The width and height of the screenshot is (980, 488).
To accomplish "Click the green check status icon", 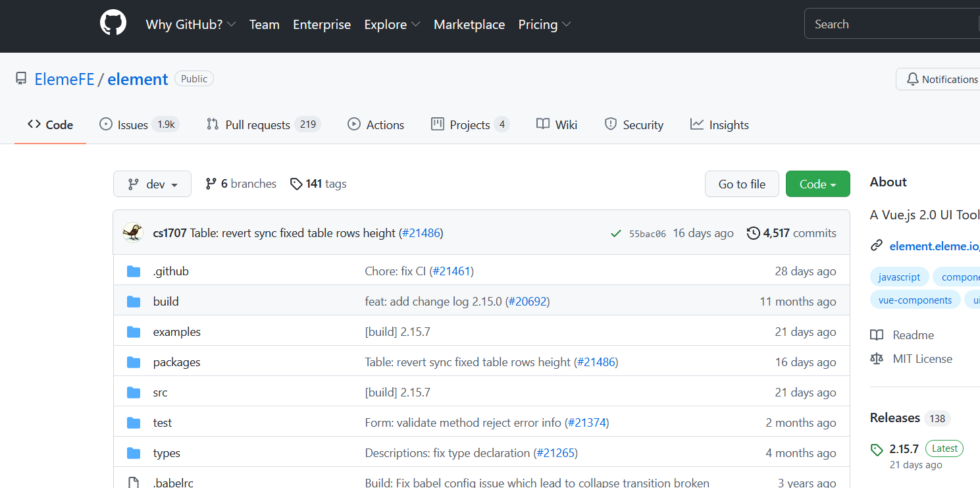I will point(616,233).
